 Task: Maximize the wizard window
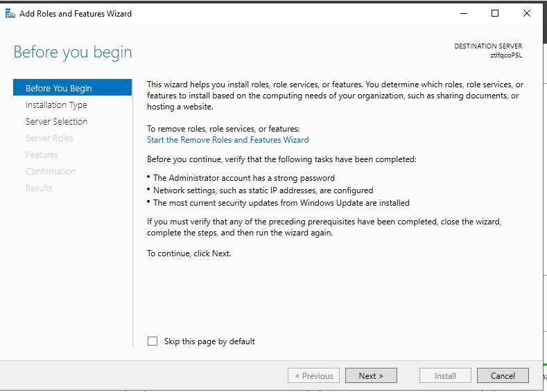tap(495, 13)
